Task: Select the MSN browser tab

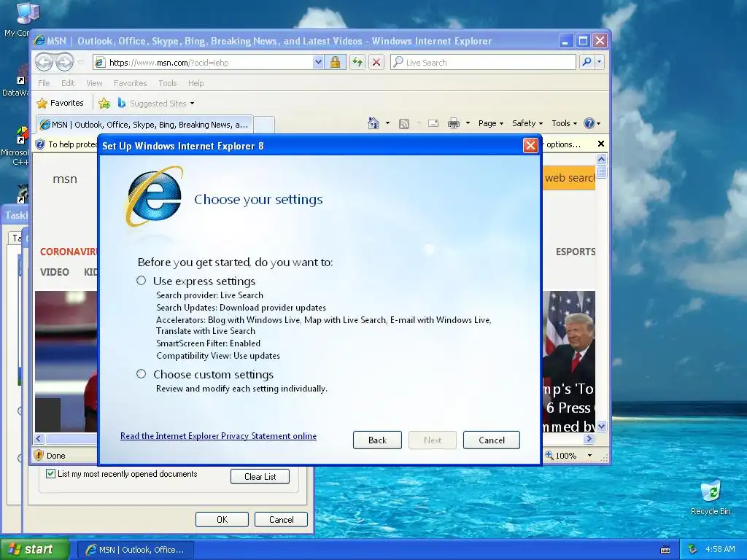Action: pyautogui.click(x=144, y=125)
